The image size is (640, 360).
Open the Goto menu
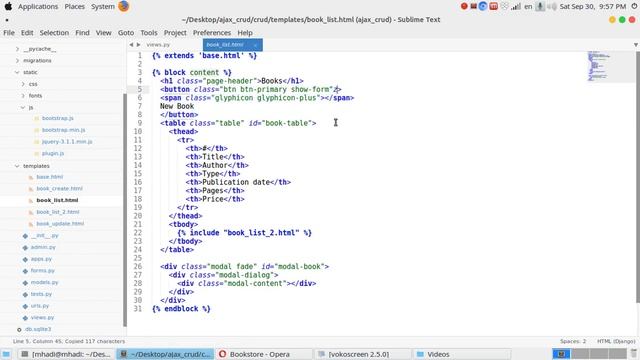coord(126,33)
